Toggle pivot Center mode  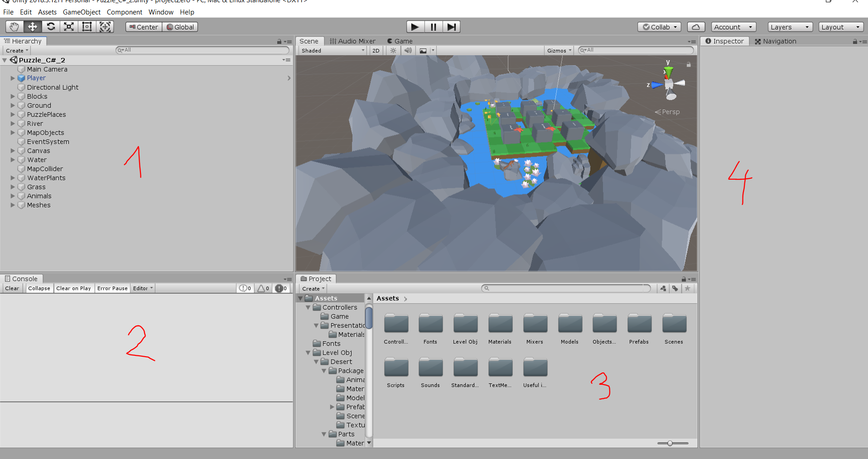pyautogui.click(x=144, y=27)
